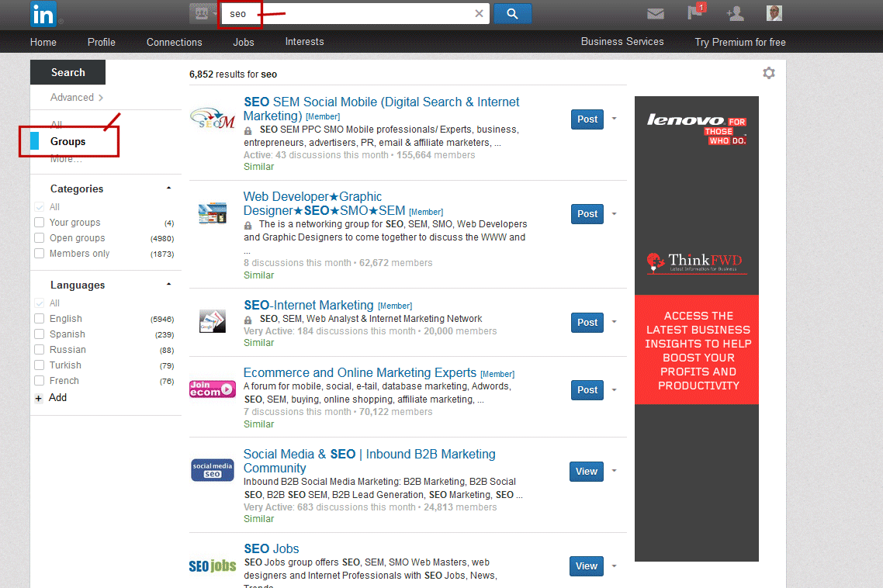Check the Russian language checkbox
This screenshot has height=588, width=883.
pyautogui.click(x=40, y=350)
